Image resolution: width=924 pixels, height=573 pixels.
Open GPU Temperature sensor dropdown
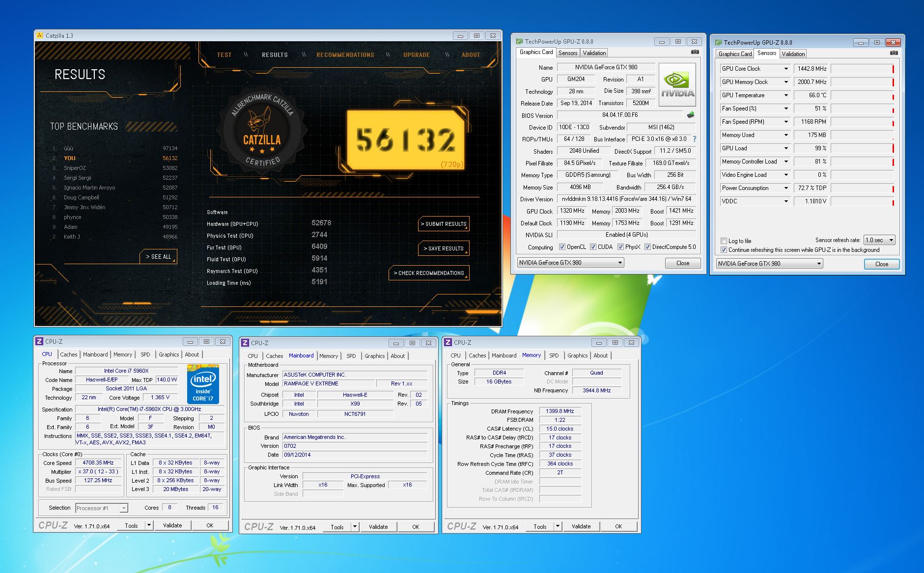click(785, 95)
